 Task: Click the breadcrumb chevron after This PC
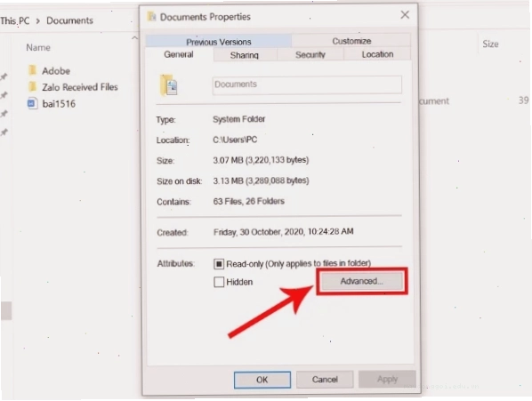coord(38,21)
